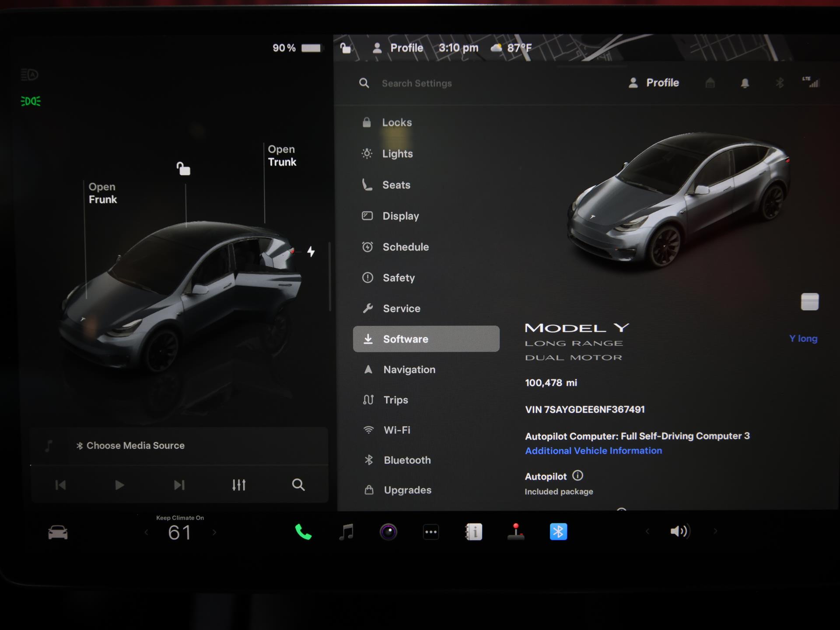Viewport: 840px width, 630px height.
Task: Open the phone app in the dock
Action: point(303,532)
